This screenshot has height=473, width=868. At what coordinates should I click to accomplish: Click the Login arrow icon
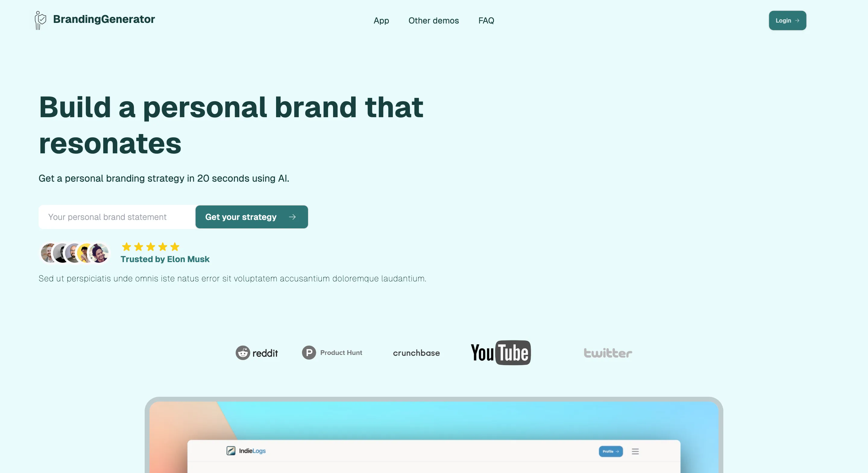click(x=798, y=20)
